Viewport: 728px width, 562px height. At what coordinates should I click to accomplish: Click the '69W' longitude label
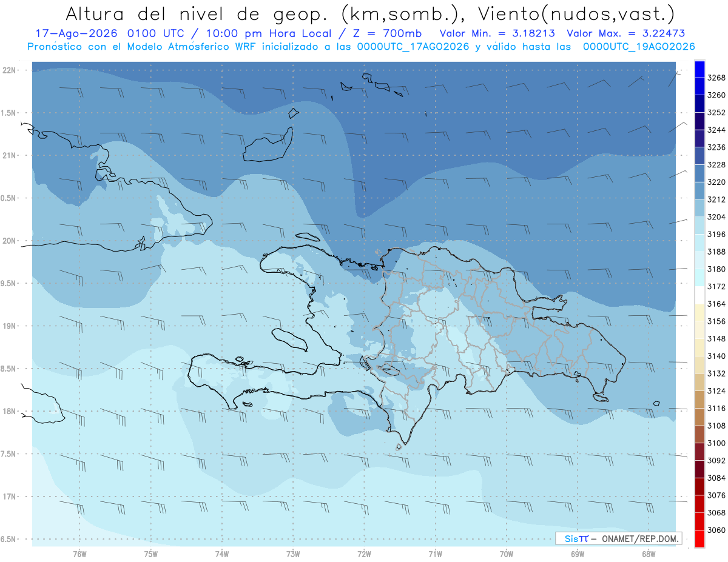pos(578,554)
